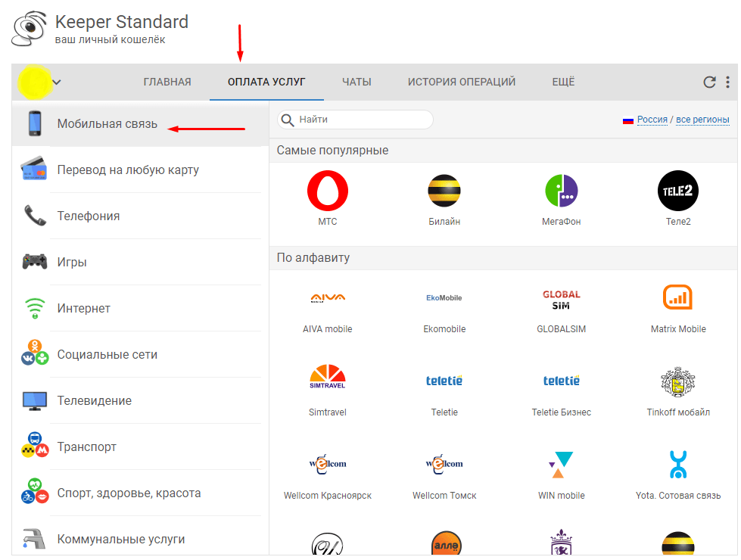Select the Tele2 operator logo

[678, 191]
